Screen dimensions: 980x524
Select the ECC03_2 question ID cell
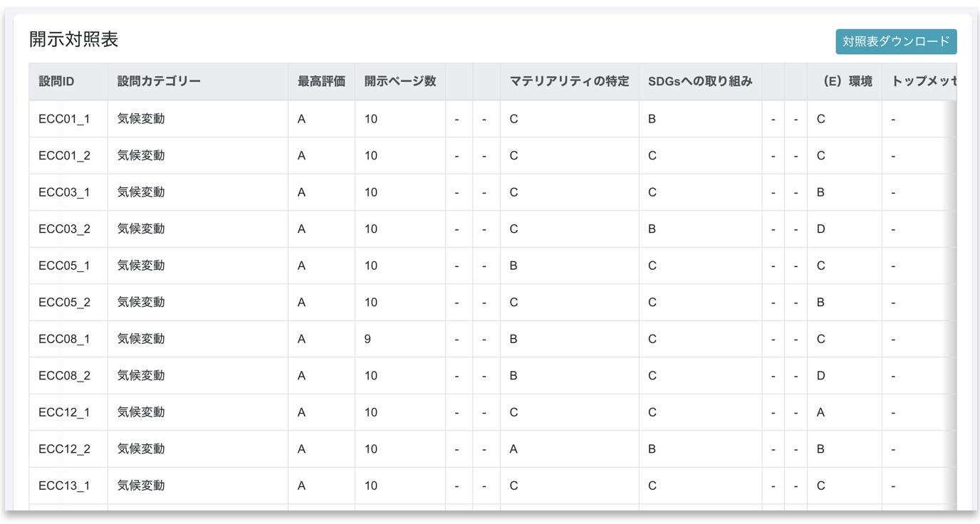[64, 229]
